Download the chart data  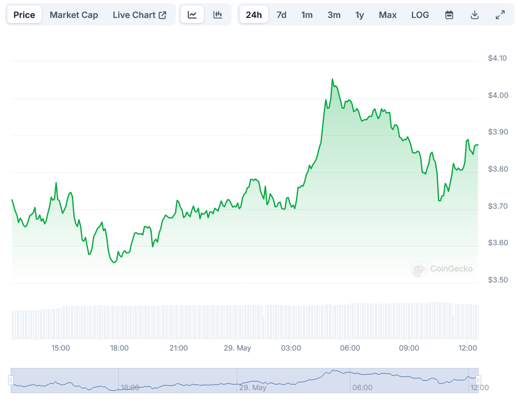pyautogui.click(x=474, y=15)
